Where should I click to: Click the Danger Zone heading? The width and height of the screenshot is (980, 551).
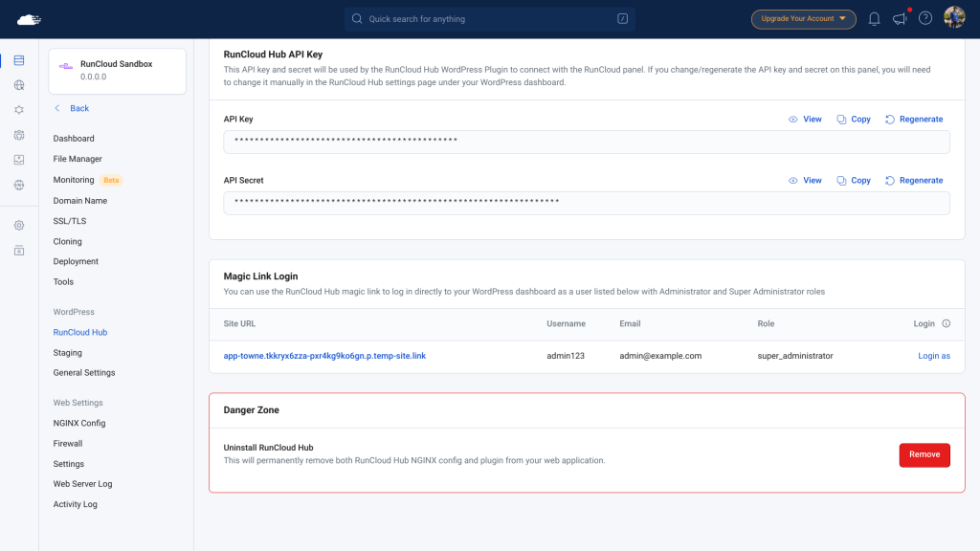pyautogui.click(x=252, y=410)
